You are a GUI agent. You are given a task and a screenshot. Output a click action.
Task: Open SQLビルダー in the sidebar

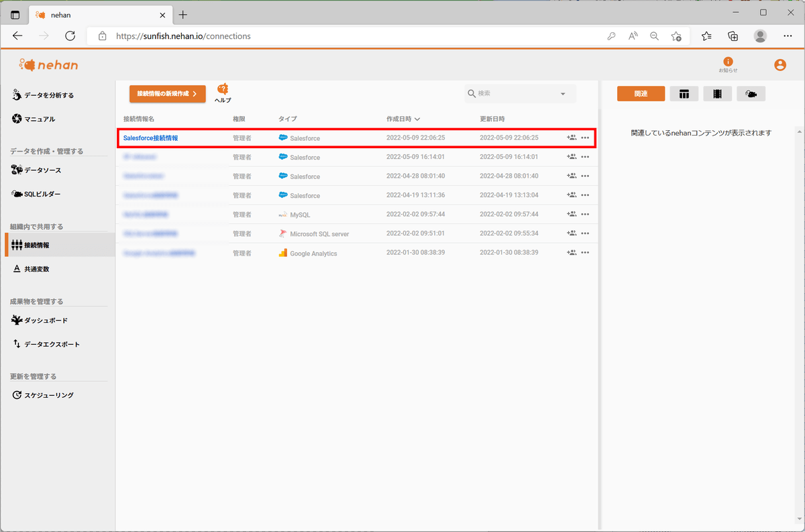tap(37, 194)
